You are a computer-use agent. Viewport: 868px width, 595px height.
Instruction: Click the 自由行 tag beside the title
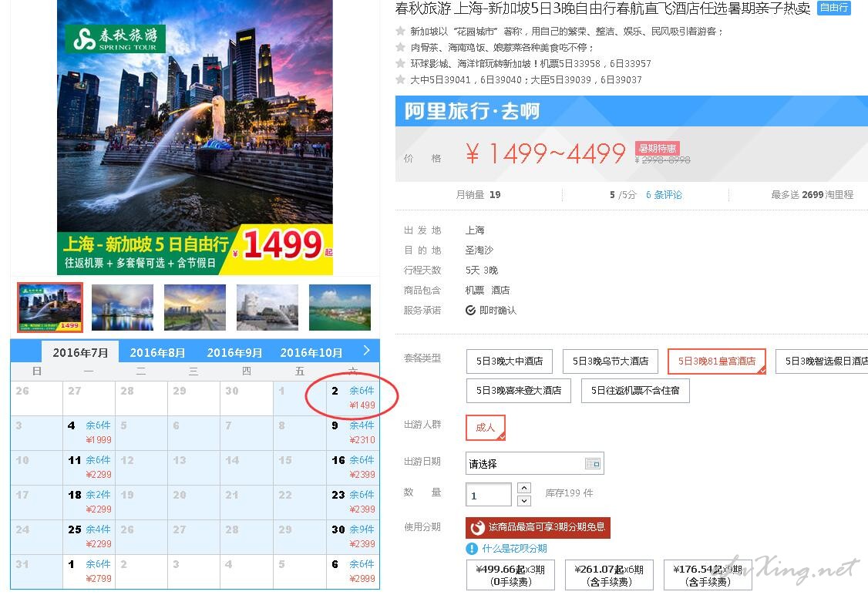click(x=833, y=8)
